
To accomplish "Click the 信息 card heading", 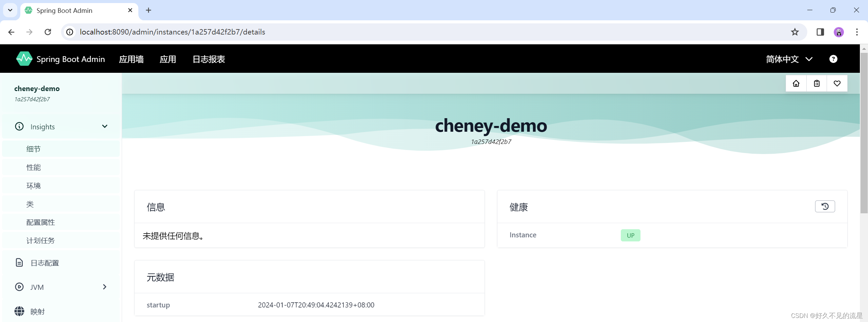I will pos(156,207).
